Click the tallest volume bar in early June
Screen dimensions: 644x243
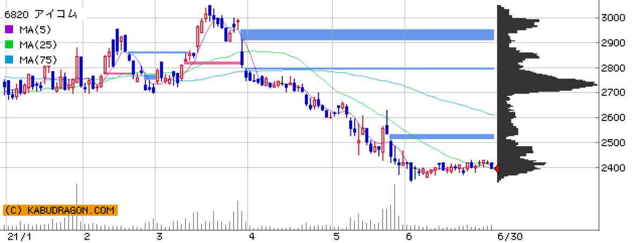(x=394, y=207)
